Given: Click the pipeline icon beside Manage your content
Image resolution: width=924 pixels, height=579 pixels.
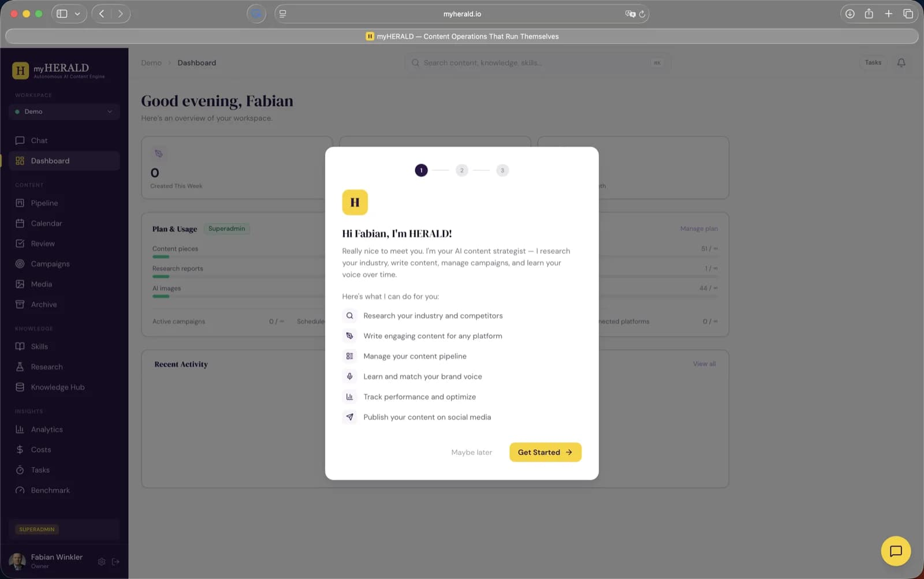Looking at the screenshot, I should [349, 356].
